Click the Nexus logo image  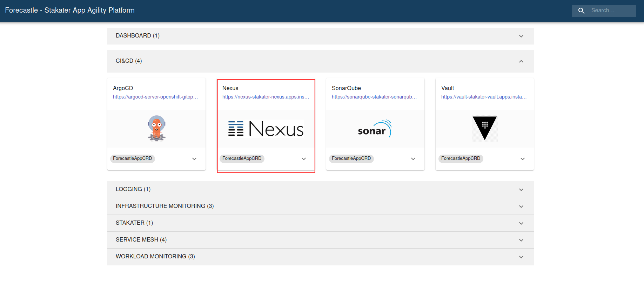[266, 129]
